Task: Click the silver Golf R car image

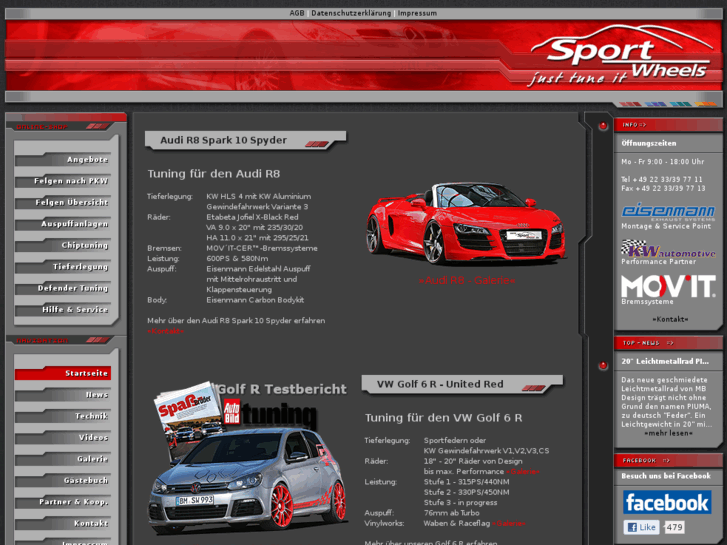Action: point(248,482)
